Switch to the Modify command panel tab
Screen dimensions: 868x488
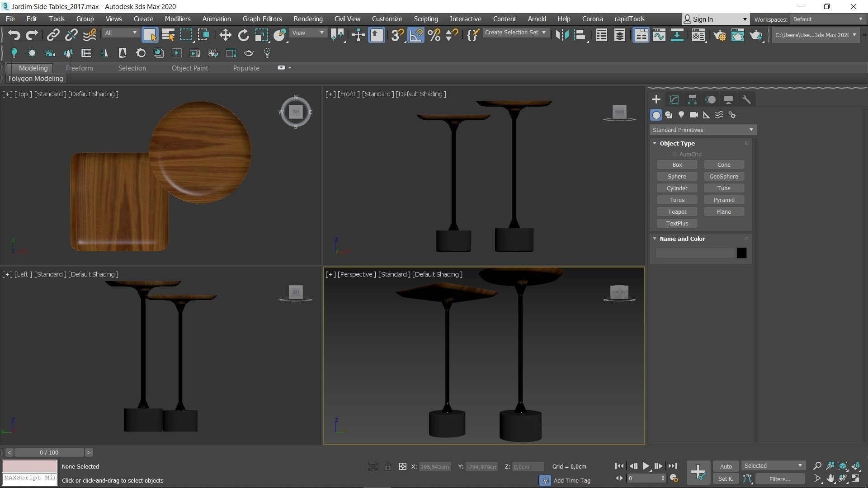coord(674,99)
